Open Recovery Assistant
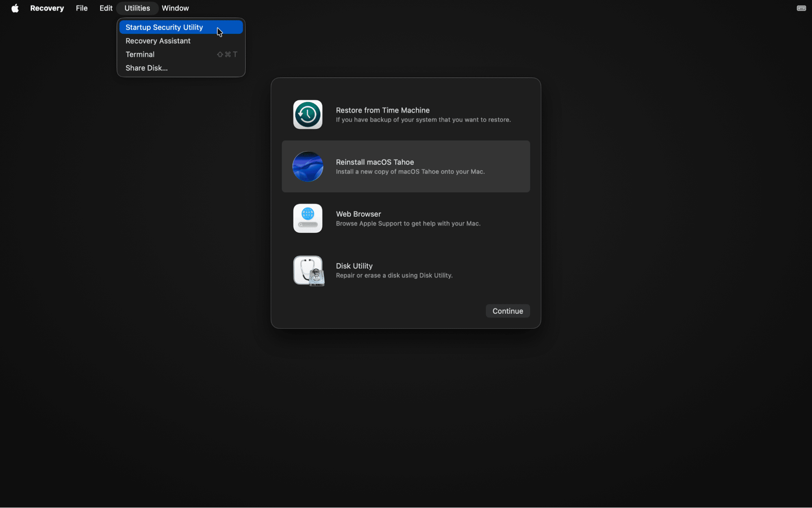 click(158, 41)
